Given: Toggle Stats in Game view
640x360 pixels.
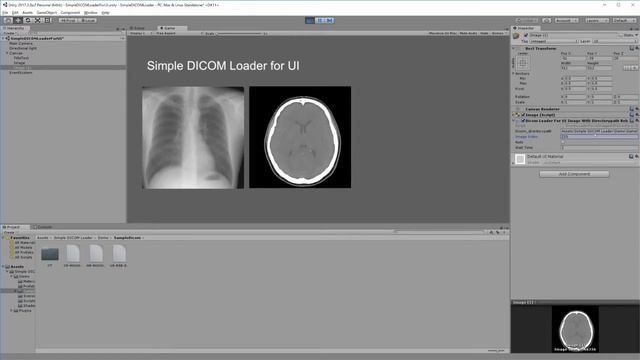Looking at the screenshot, I should pos(484,33).
